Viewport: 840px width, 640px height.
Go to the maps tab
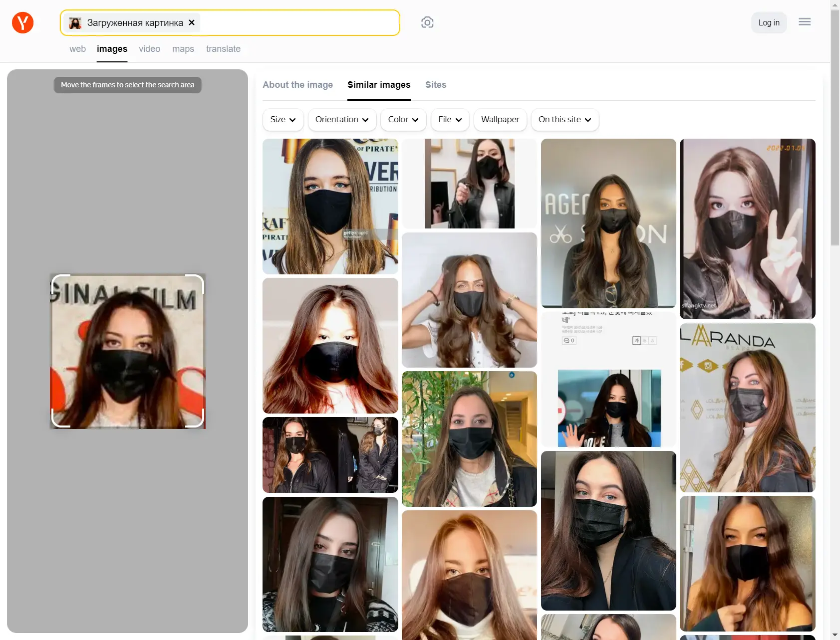tap(183, 49)
